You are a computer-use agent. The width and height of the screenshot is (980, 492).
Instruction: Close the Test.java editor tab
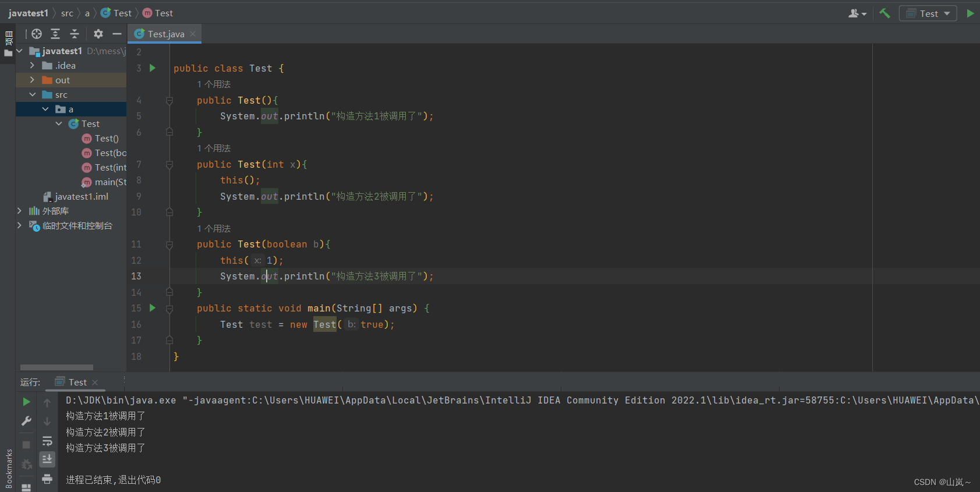[x=193, y=34]
